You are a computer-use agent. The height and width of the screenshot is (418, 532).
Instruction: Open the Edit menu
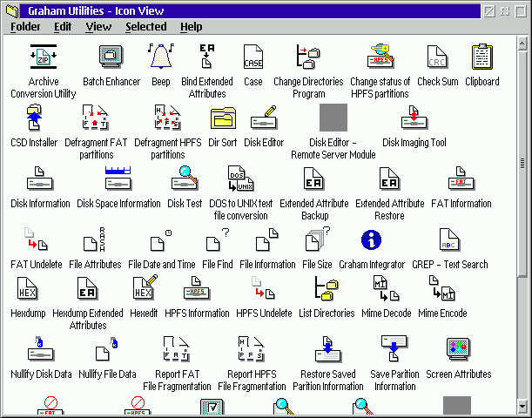[x=63, y=27]
